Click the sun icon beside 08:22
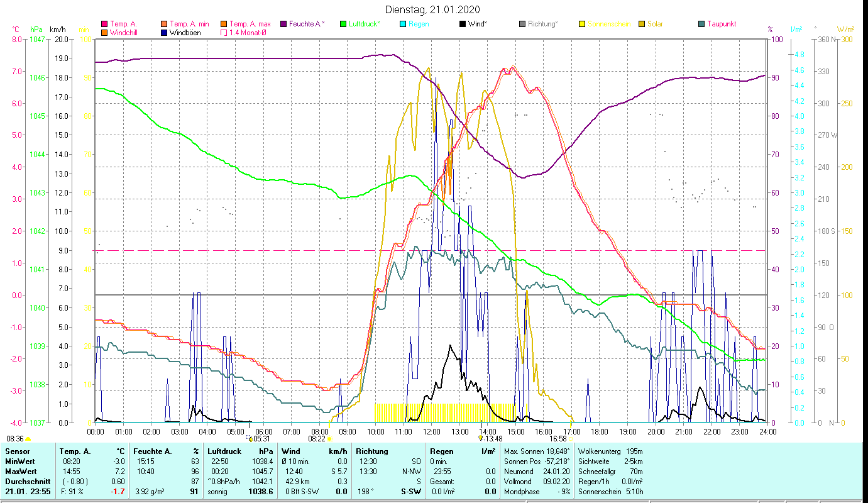The image size is (868, 503). (330, 439)
